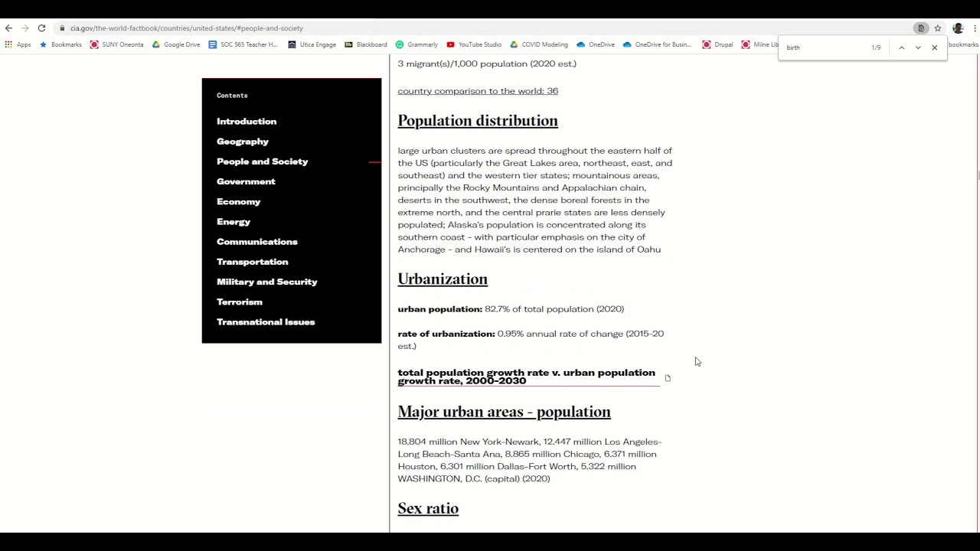Select People and Society in Contents
The height and width of the screenshot is (551, 980).
[262, 161]
